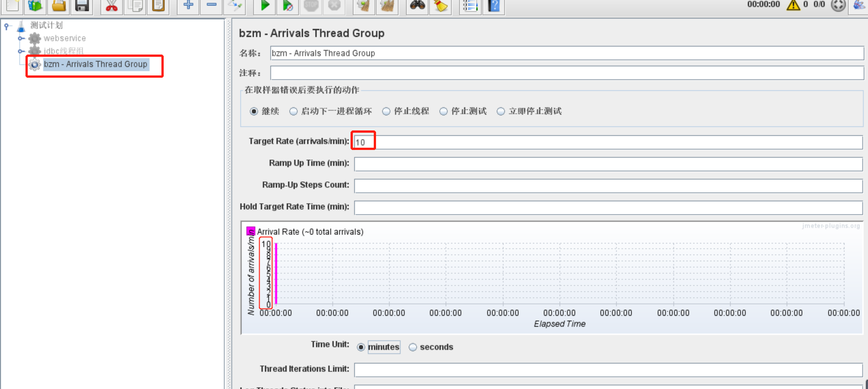The image size is (868, 389).
Task: Click the New test plan icon
Action: click(x=12, y=5)
